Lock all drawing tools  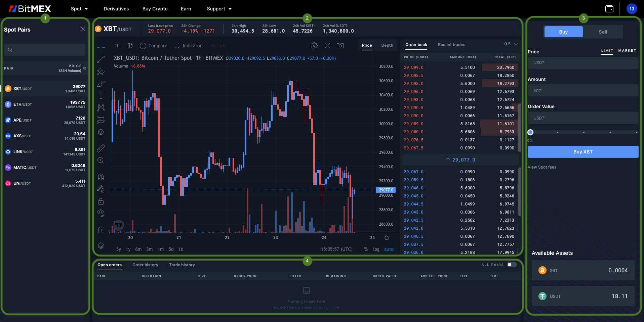[101, 201]
